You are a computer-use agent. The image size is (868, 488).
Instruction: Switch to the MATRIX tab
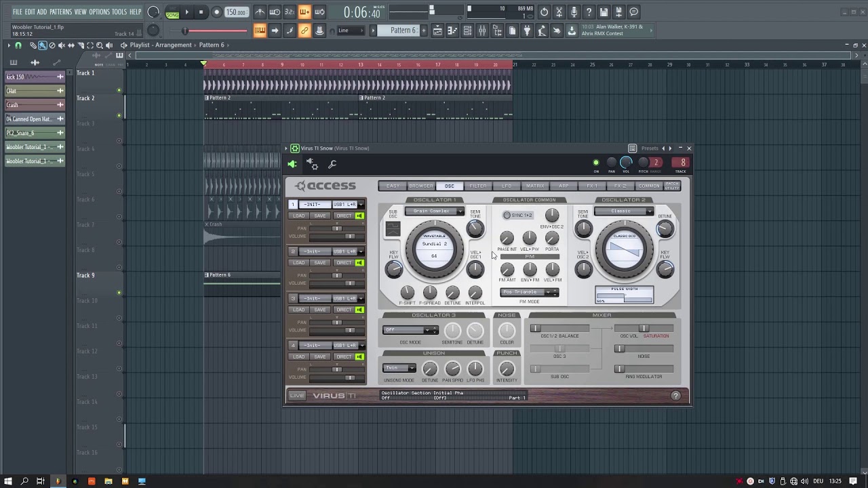[x=535, y=186]
